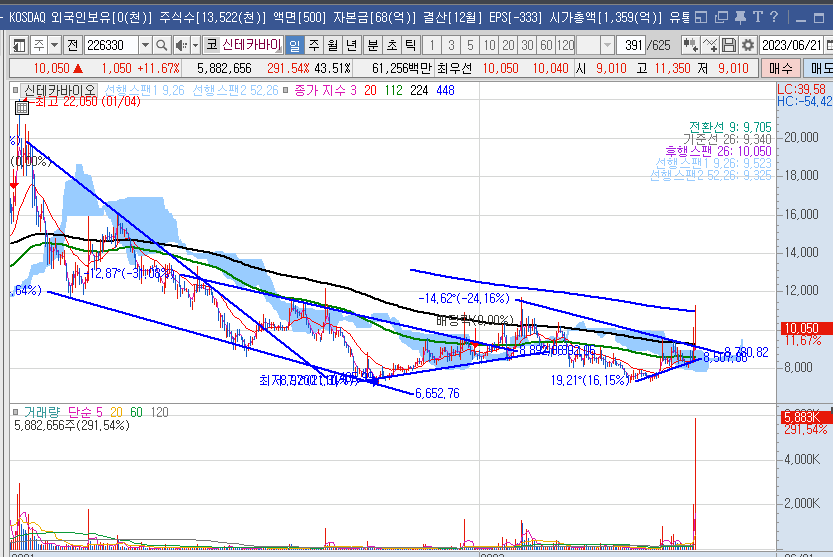Click the 단순 volume average legend
833x557 pixels.
pos(85,412)
